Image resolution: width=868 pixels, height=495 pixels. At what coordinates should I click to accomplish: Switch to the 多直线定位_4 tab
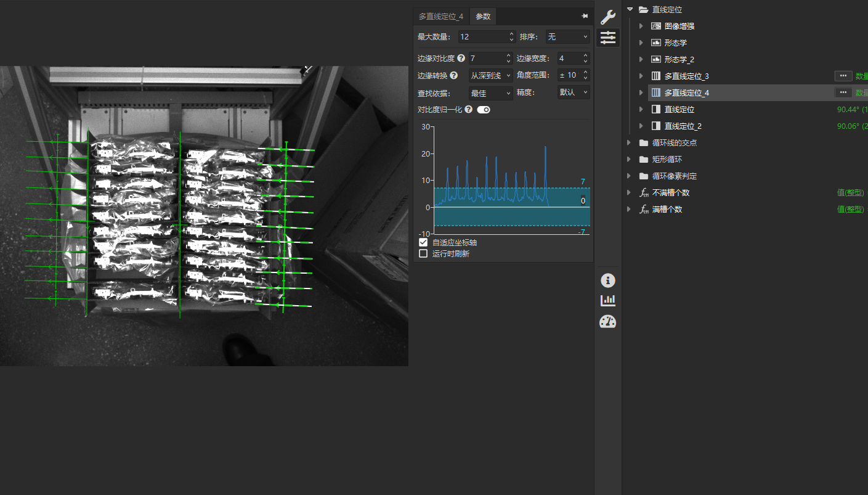click(440, 17)
